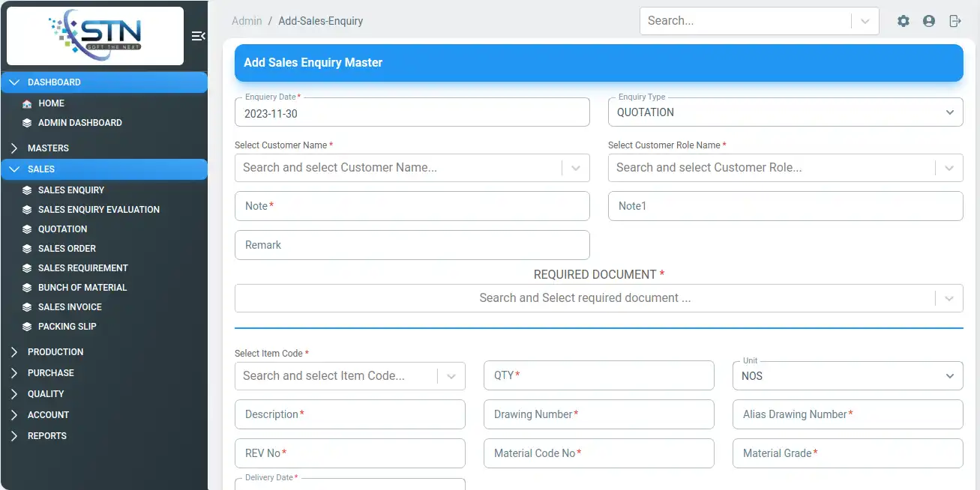The image size is (980, 490).
Task: Click the Packing Slip stack icon
Action: tap(27, 327)
